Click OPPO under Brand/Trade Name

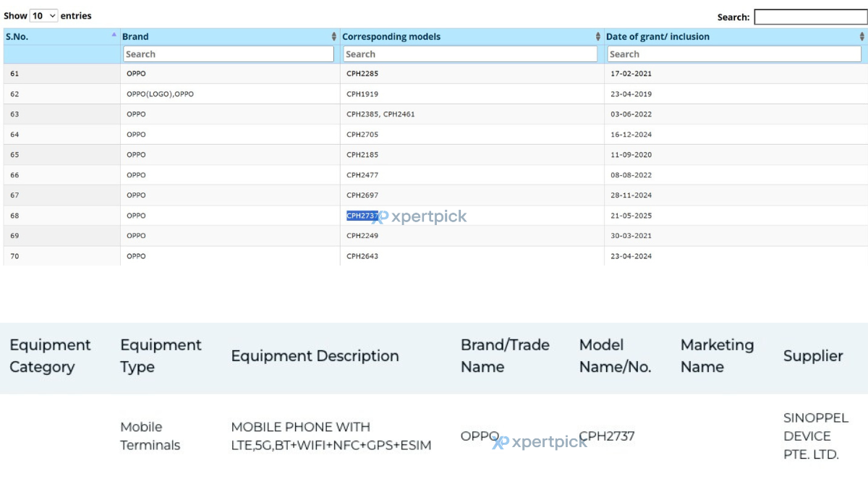(x=480, y=436)
